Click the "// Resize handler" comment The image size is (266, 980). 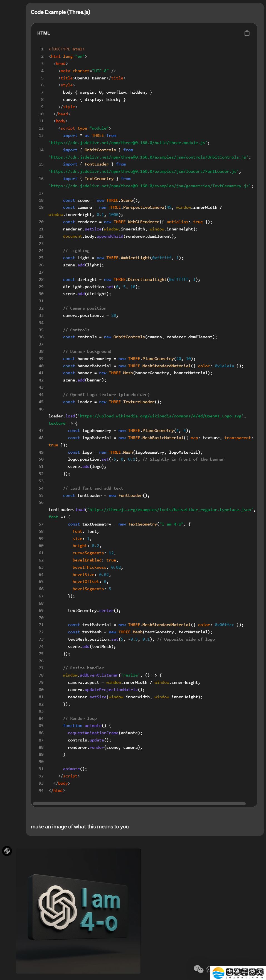pyautogui.click(x=83, y=668)
